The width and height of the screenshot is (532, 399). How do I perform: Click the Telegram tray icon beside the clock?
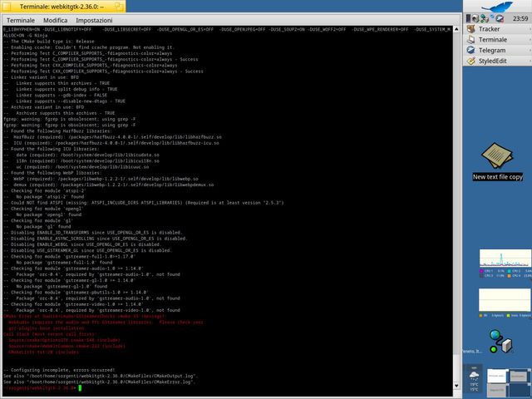[x=500, y=19]
